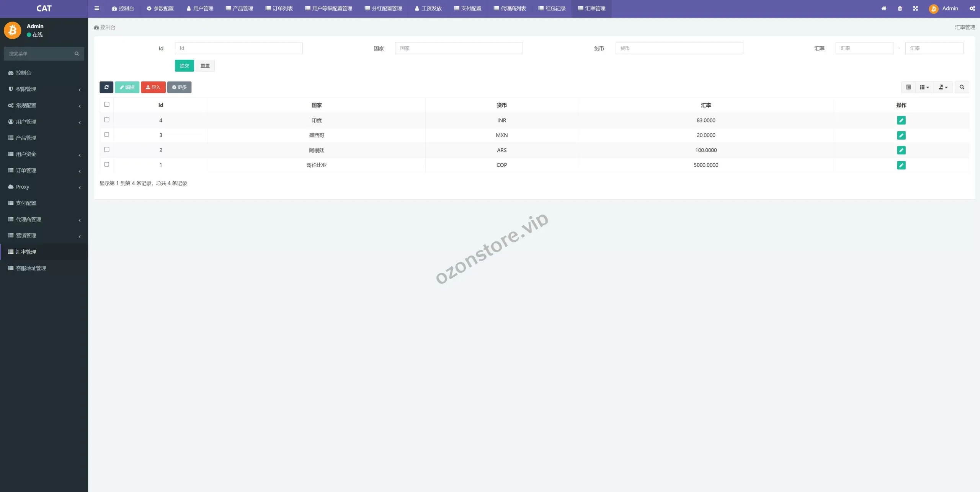This screenshot has width=980, height=492.
Task: Check the select-all checkbox in table header
Action: pos(107,104)
